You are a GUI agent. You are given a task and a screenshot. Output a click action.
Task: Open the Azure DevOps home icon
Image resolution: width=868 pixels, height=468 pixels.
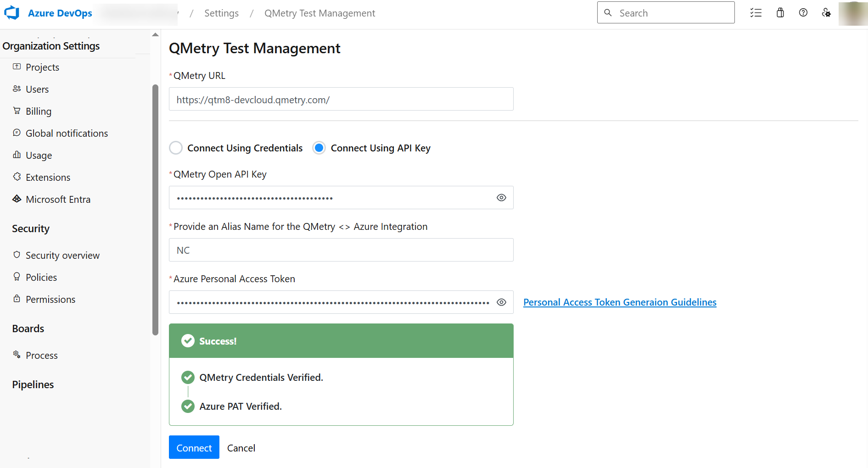point(11,12)
